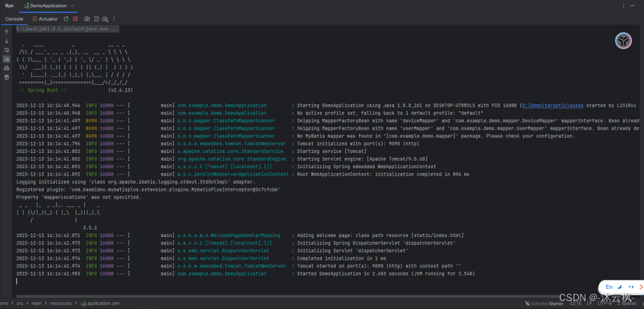644x309 pixels.
Task: Click the Spring Boot run icon on DemoApplication tab
Action: 26,5
